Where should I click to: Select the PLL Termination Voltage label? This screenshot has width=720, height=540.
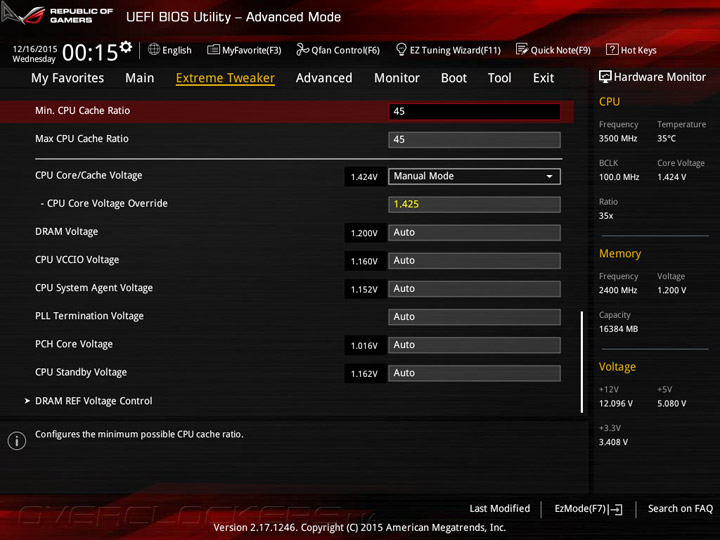click(x=90, y=316)
